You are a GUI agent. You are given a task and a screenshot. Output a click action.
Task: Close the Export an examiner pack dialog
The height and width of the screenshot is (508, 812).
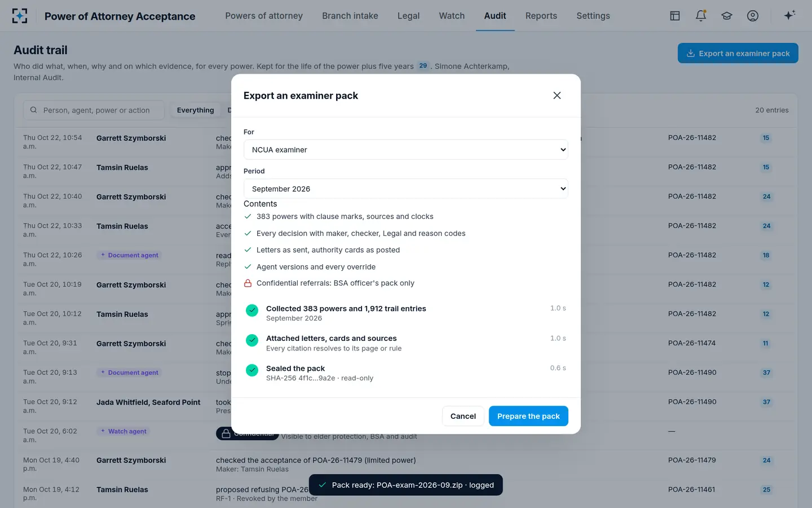coord(557,95)
